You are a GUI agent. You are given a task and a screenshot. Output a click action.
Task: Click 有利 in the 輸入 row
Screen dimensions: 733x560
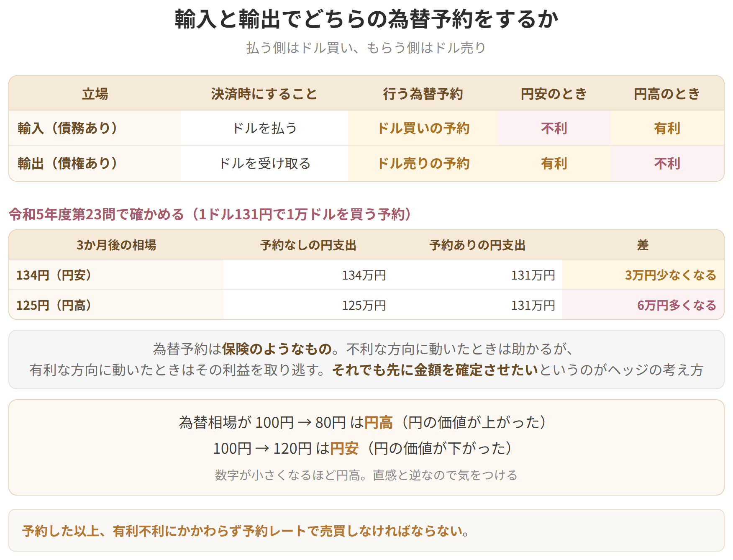667,128
